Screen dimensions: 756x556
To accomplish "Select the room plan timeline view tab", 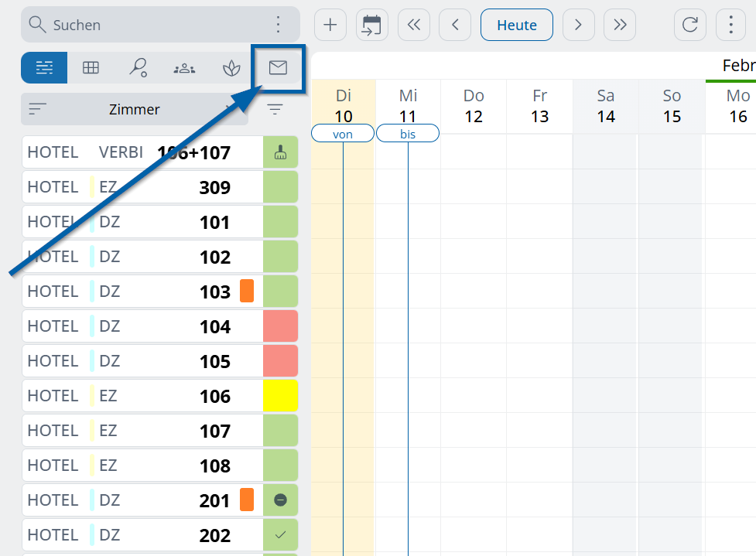I will (44, 68).
